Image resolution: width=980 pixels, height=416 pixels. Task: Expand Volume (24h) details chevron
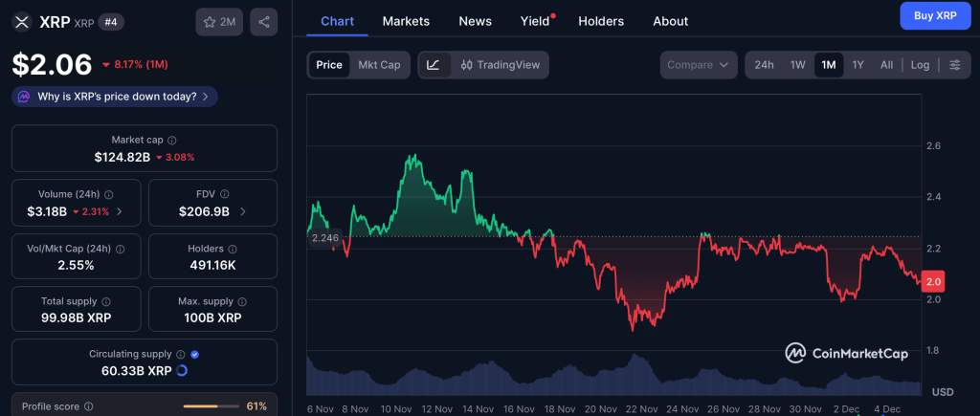click(x=120, y=211)
